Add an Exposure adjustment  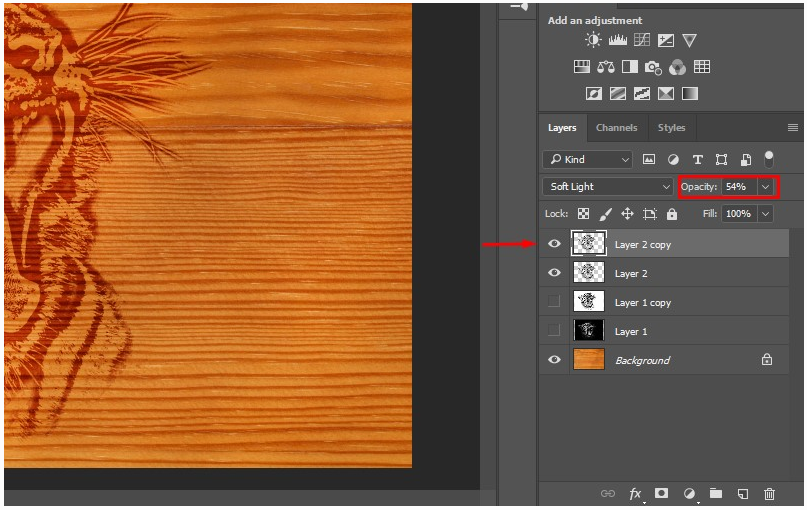coord(665,40)
